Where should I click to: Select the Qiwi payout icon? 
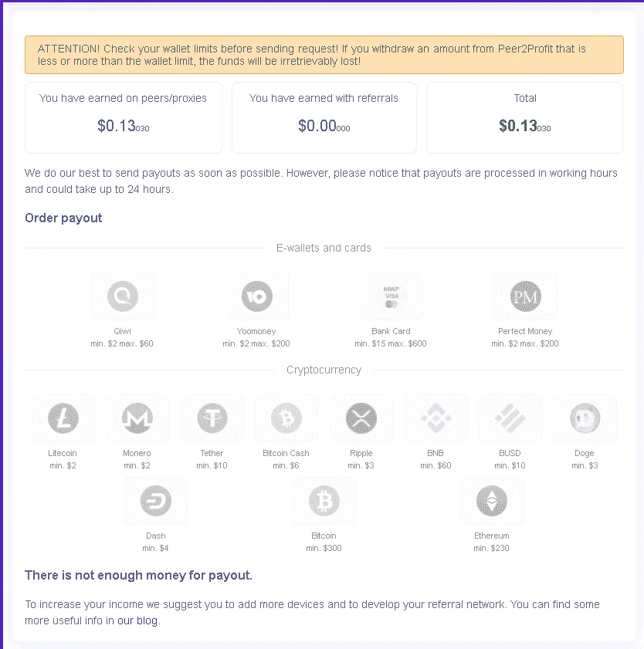tap(123, 296)
